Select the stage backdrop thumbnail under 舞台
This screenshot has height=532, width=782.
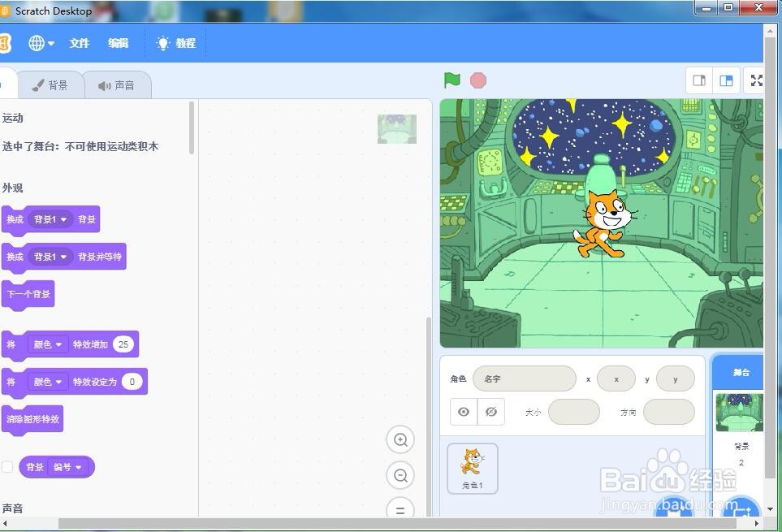(x=739, y=413)
